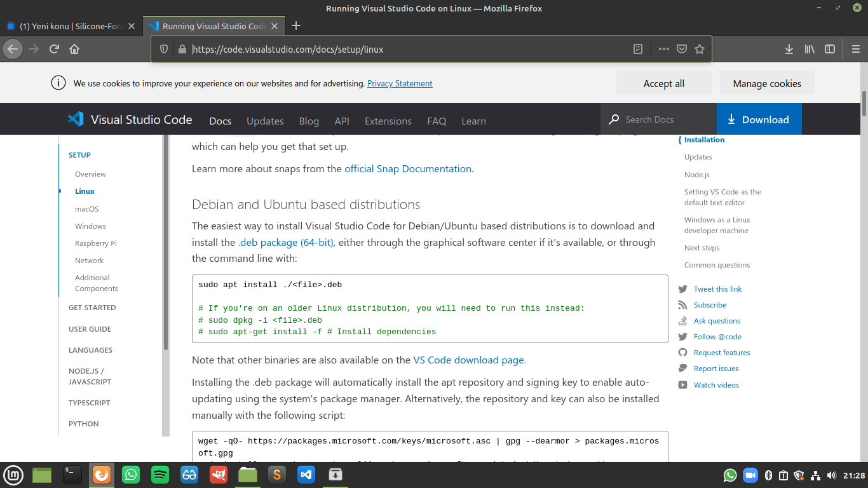Image resolution: width=868 pixels, height=488 pixels.
Task: Open the volume control tray icon
Action: (x=831, y=475)
